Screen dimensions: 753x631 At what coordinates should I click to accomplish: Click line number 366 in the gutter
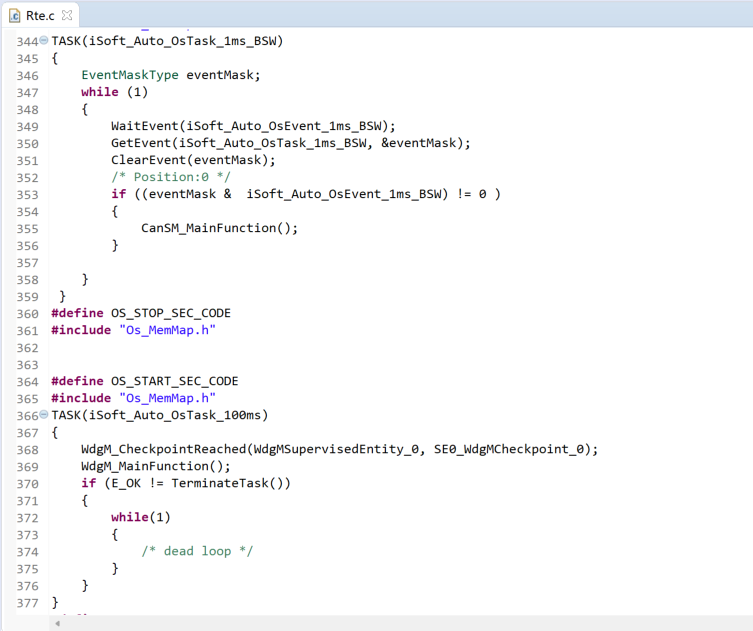click(x=27, y=416)
